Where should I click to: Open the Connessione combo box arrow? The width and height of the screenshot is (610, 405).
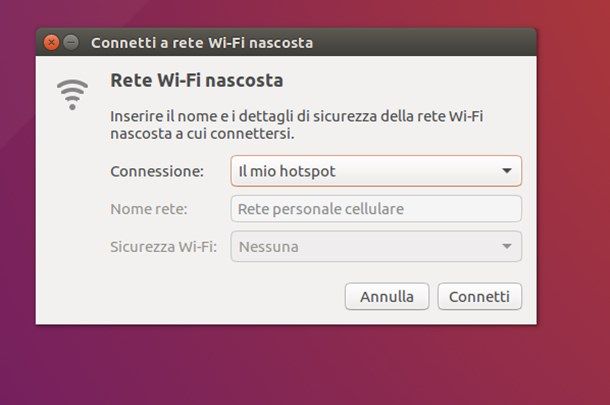coord(507,171)
